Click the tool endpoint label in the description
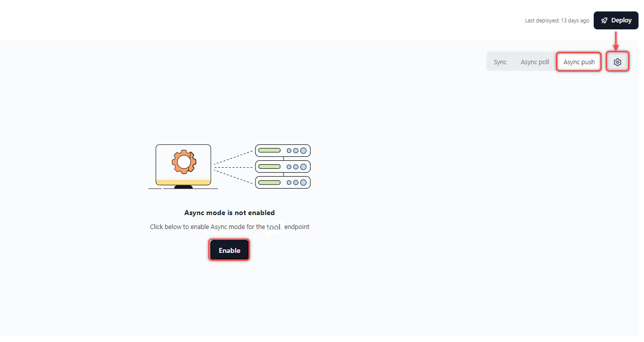Screen dimensions: 644x342 coord(274,227)
